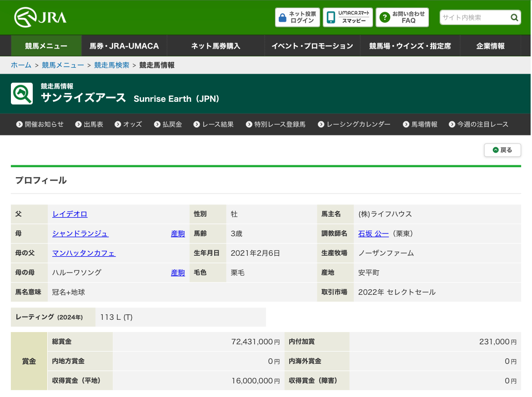Open trainer link 石坂 公一
The width and height of the screenshot is (532, 397).
[373, 233]
